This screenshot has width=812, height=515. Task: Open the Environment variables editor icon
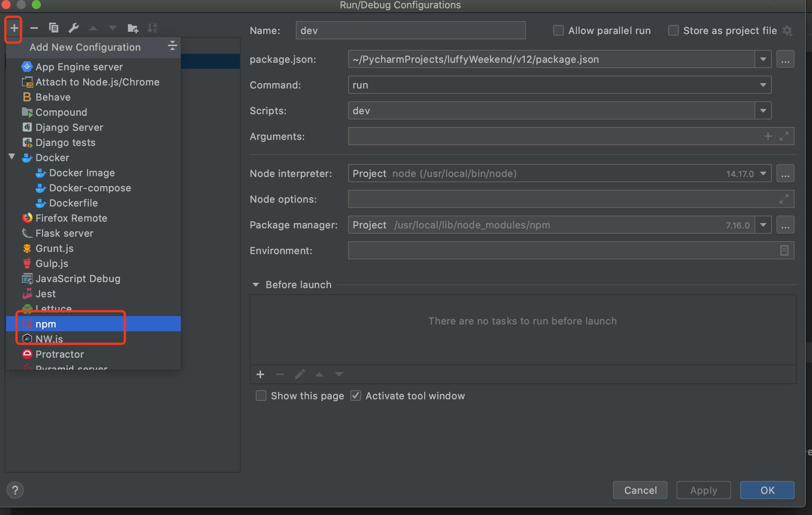[784, 250]
